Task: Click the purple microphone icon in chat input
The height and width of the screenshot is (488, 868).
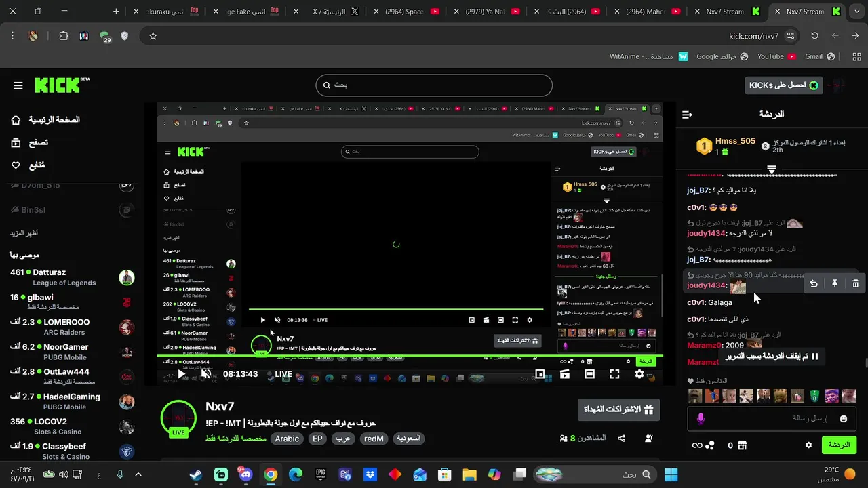Action: coord(701,419)
